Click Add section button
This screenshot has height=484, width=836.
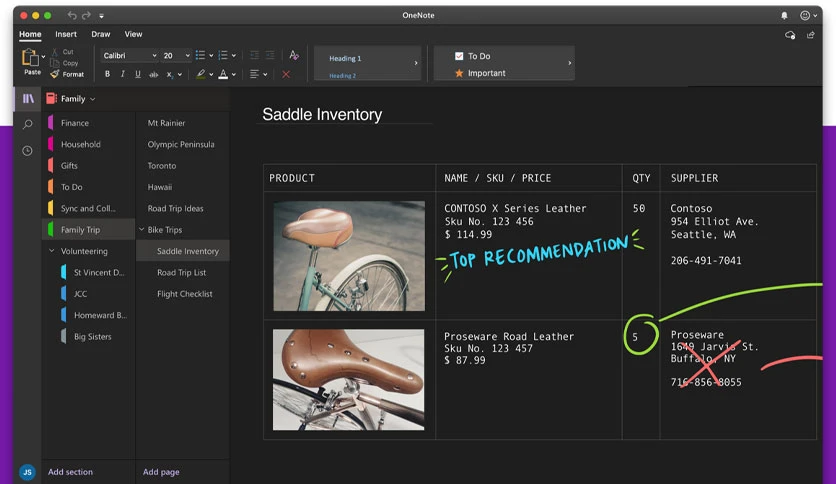70,472
